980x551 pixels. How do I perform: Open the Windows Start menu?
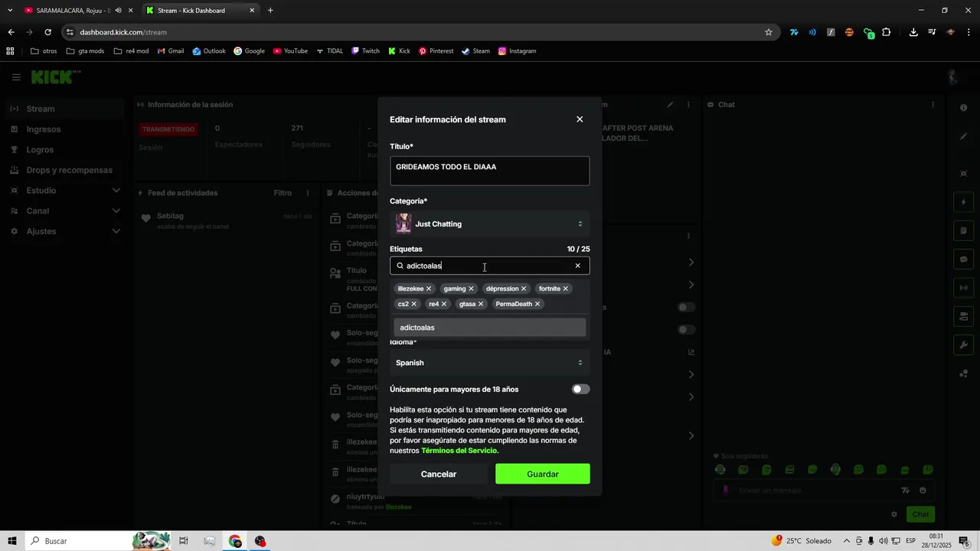pyautogui.click(x=12, y=541)
